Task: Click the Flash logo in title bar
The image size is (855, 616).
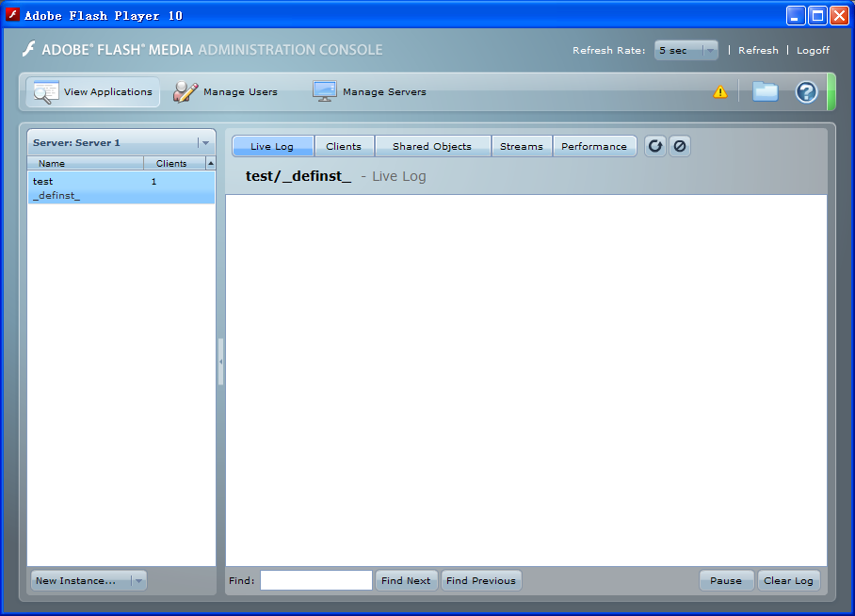Action: (x=12, y=15)
